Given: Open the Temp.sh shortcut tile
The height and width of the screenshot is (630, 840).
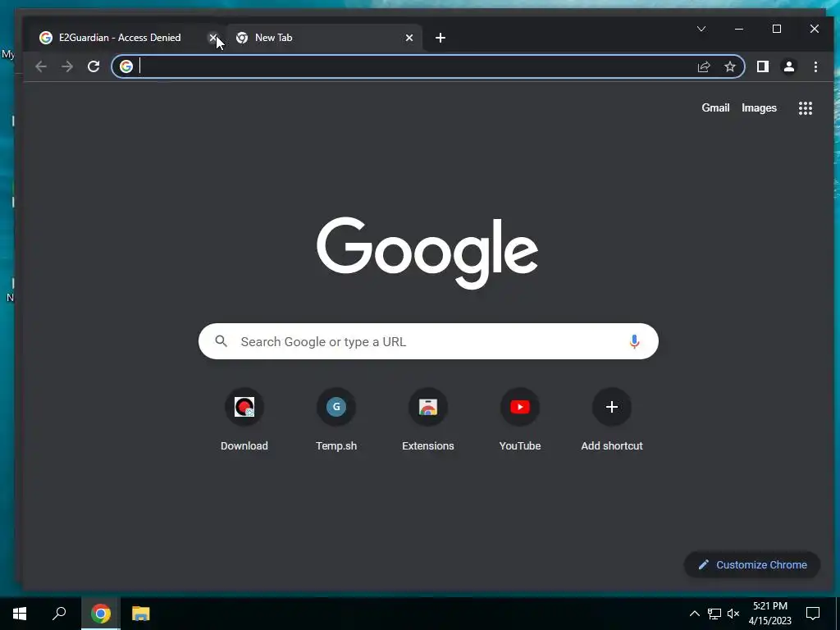Looking at the screenshot, I should [x=336, y=420].
